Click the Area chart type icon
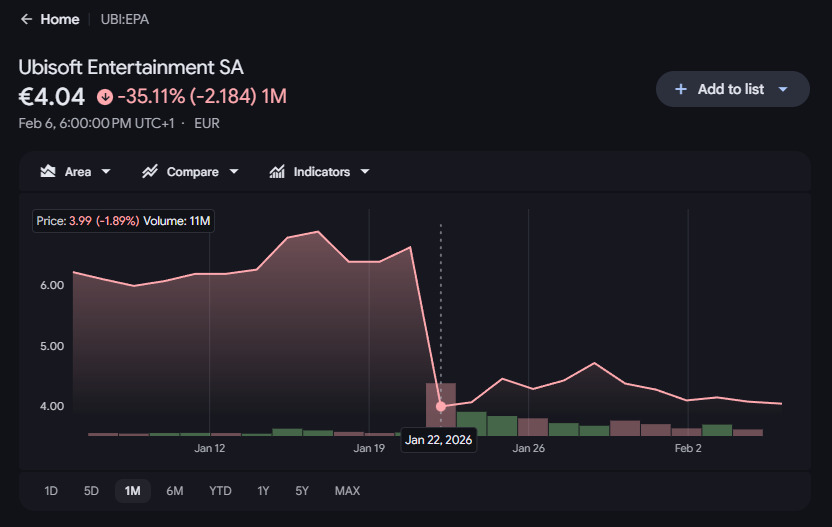The image size is (832, 527). pyautogui.click(x=48, y=171)
